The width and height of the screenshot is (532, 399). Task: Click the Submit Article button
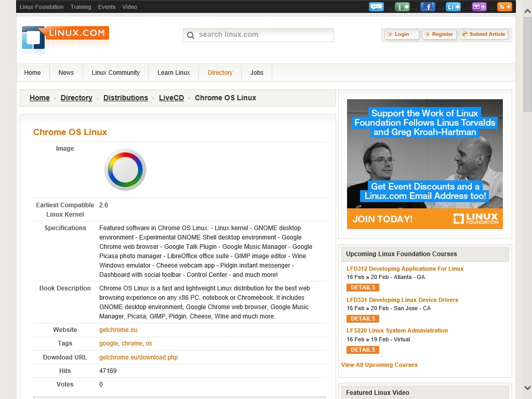pyautogui.click(x=484, y=34)
